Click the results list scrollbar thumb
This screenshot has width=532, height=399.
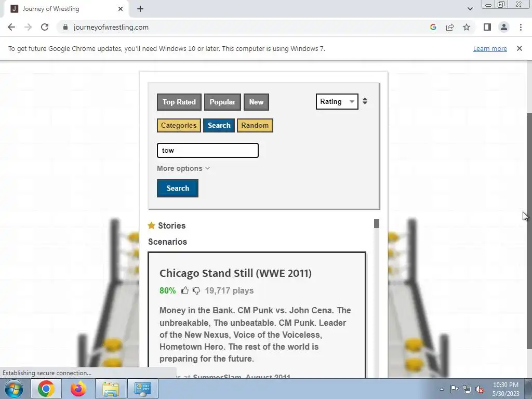[x=376, y=223]
